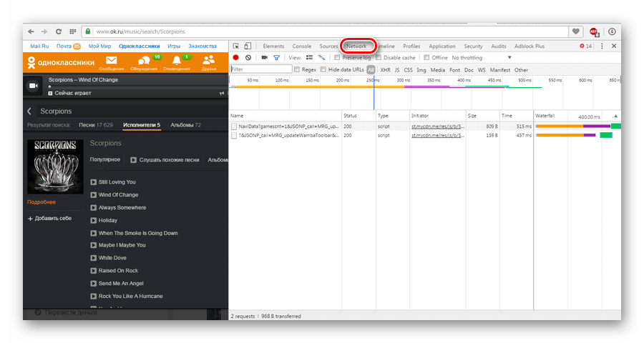Toggle the device toolbar icon
Image resolution: width=644 pixels, height=343 pixels.
(x=248, y=46)
